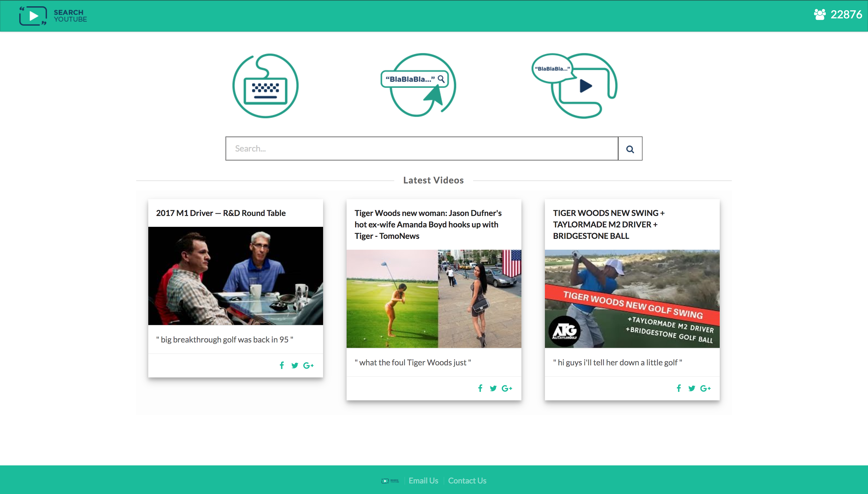Share M1 Driver video on Twitter
Image resolution: width=868 pixels, height=494 pixels.
[294, 365]
